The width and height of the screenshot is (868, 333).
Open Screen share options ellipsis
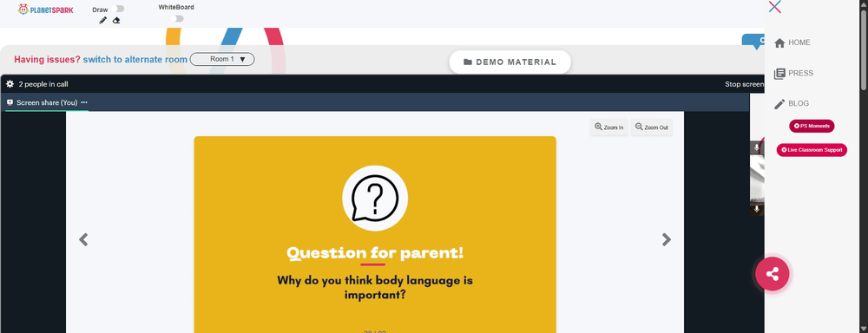coord(84,102)
